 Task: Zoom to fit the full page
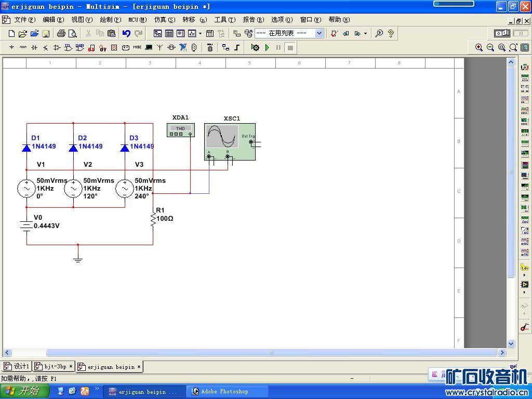click(x=513, y=47)
